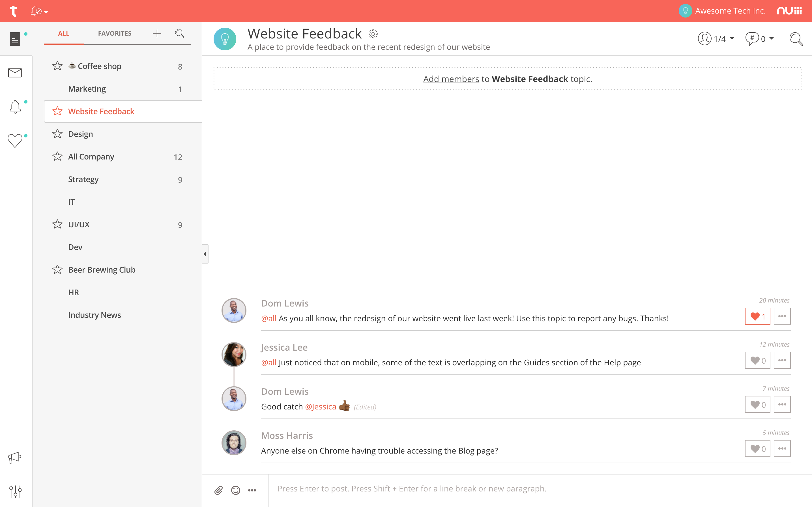Open the likes heart icon in sidebar
Image resolution: width=812 pixels, height=507 pixels.
pos(15,141)
